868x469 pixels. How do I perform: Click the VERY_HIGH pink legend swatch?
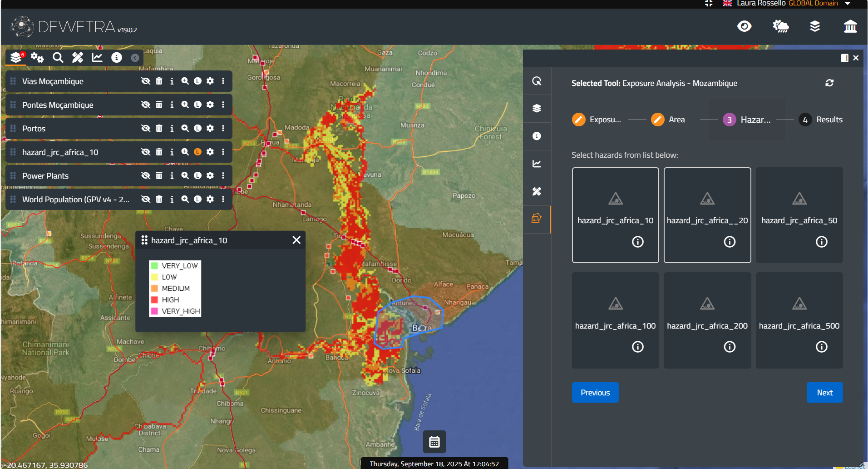(154, 311)
